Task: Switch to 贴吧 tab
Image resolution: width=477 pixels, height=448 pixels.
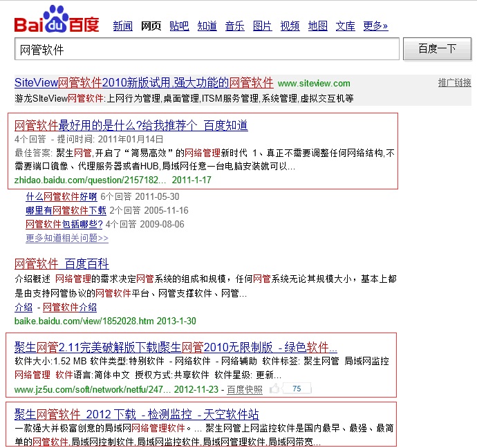Action: tap(179, 26)
